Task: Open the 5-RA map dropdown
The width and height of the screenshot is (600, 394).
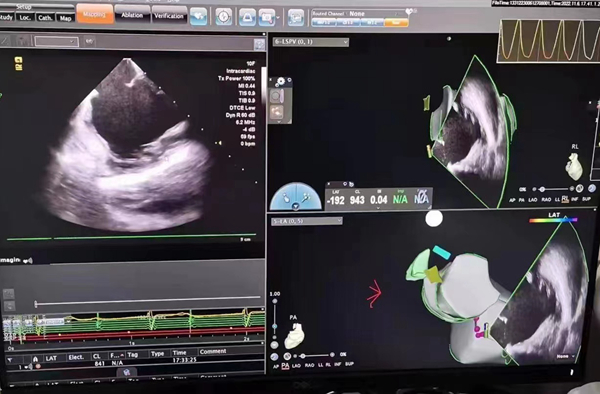Action: click(x=307, y=221)
